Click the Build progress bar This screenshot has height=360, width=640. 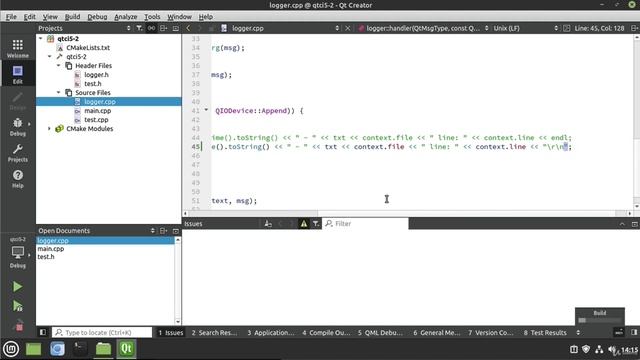(x=600, y=320)
